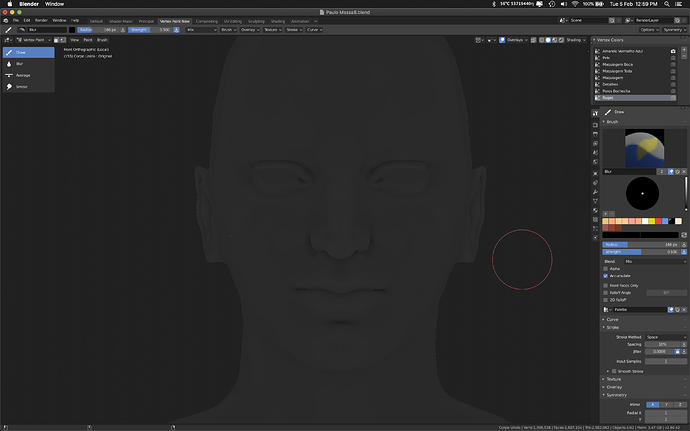
Task: Adjust the Strength slider in header
Action: [x=150, y=30]
